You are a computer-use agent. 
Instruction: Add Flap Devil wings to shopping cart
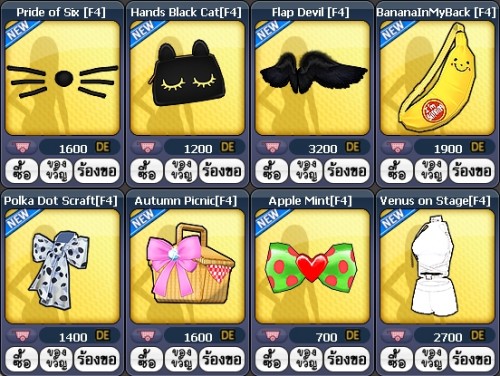click(272, 147)
